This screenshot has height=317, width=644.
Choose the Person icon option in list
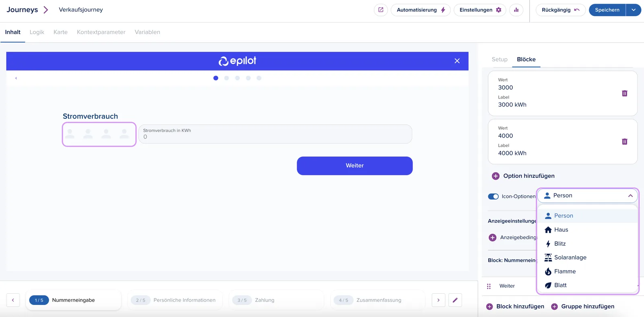coord(588,216)
